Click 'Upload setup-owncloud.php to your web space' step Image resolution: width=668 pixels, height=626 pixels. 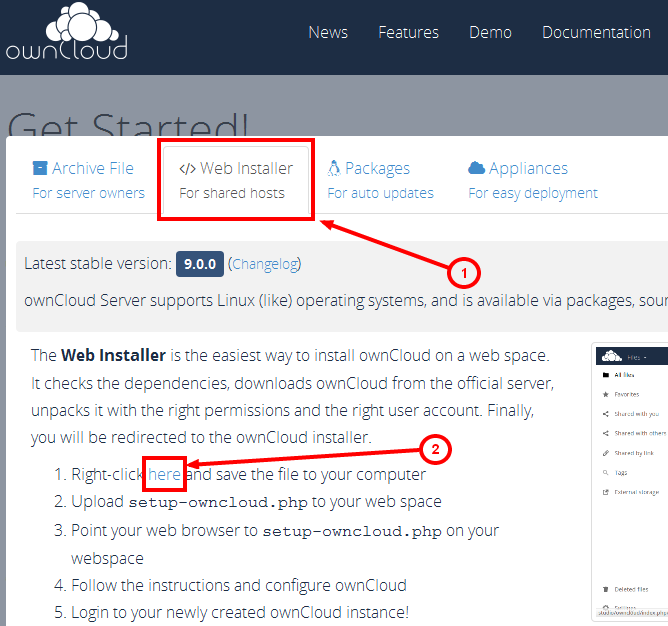(x=256, y=502)
